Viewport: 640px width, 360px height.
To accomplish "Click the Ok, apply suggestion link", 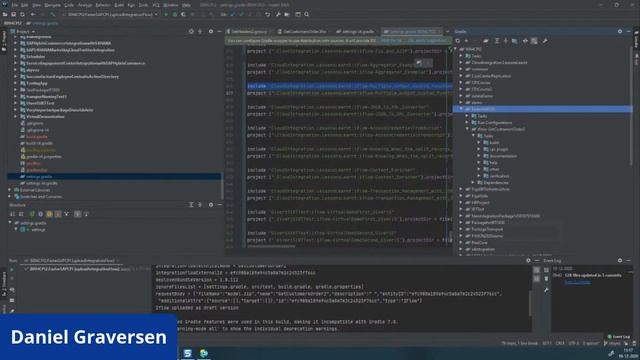I will [x=427, y=41].
